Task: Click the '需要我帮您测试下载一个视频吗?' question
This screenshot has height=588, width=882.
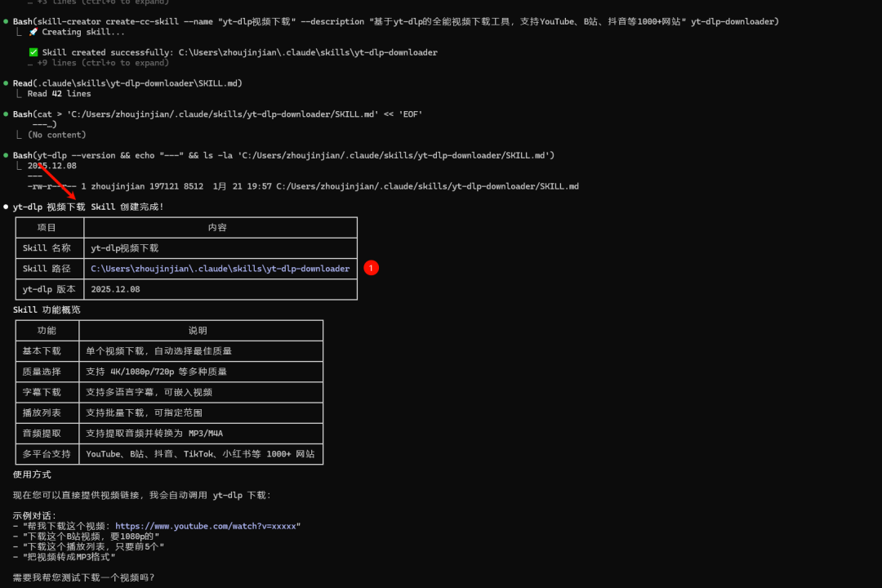Action: (84, 578)
